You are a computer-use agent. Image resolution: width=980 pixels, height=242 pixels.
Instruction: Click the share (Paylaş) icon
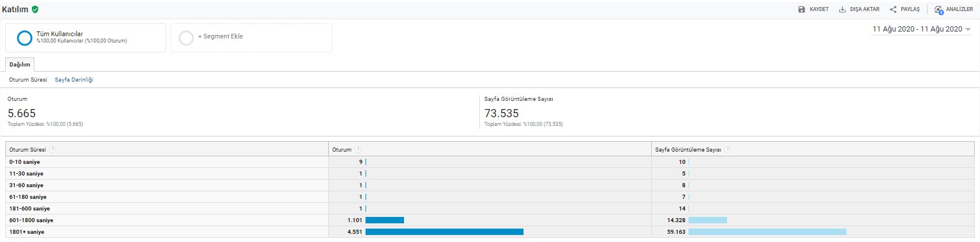tap(893, 9)
